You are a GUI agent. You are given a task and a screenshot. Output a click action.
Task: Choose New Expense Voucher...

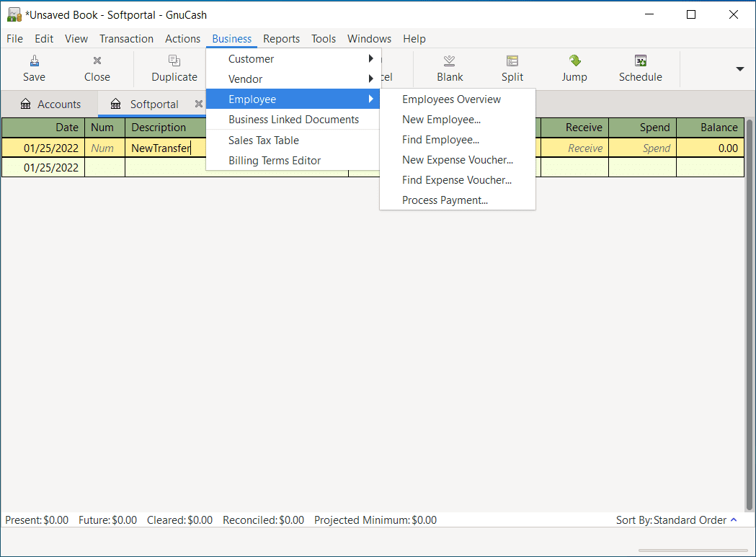tap(458, 160)
